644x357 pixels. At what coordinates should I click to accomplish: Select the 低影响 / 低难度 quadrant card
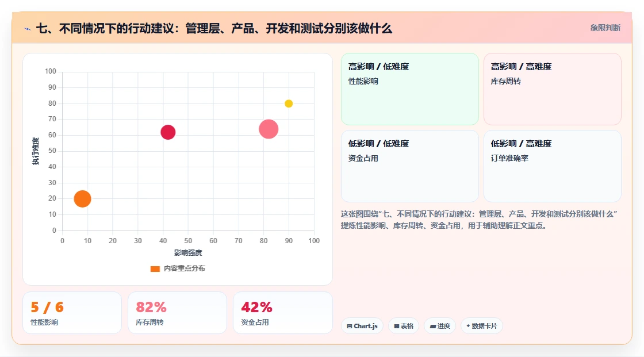(x=410, y=166)
